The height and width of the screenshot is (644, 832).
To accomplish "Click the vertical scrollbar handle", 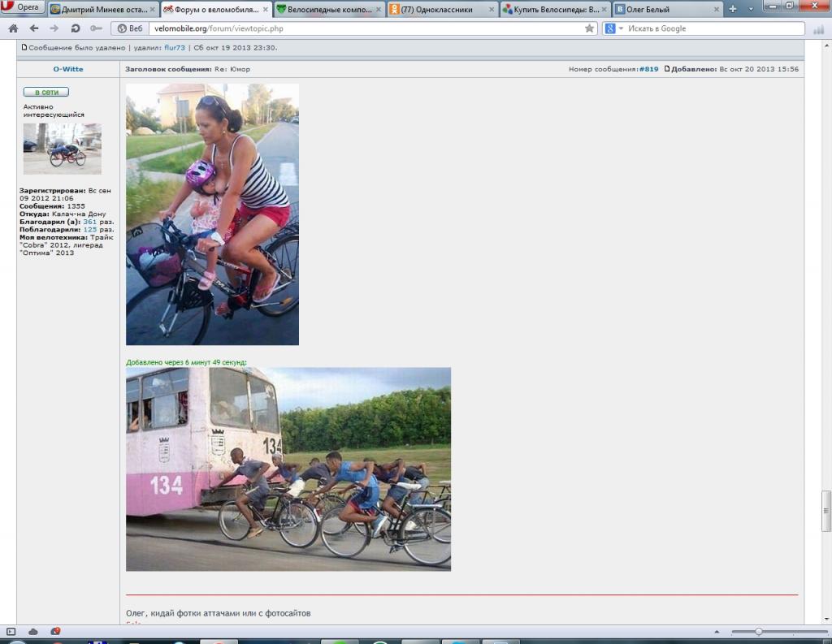I will (x=825, y=512).
